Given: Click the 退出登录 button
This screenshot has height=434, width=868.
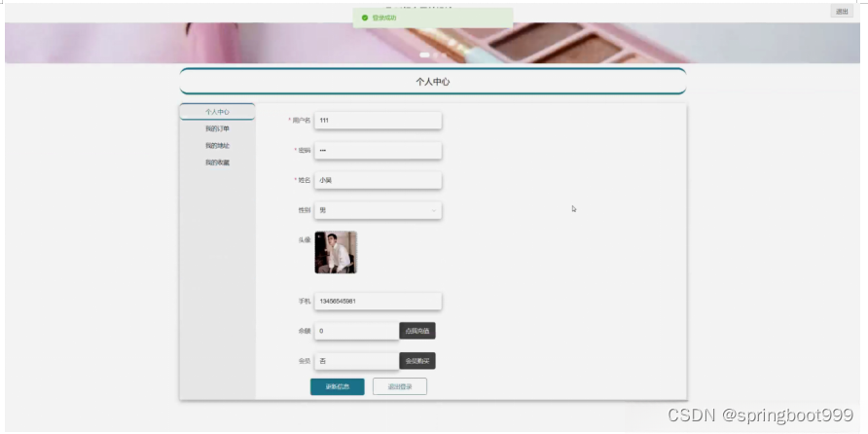Looking at the screenshot, I should [x=400, y=387].
